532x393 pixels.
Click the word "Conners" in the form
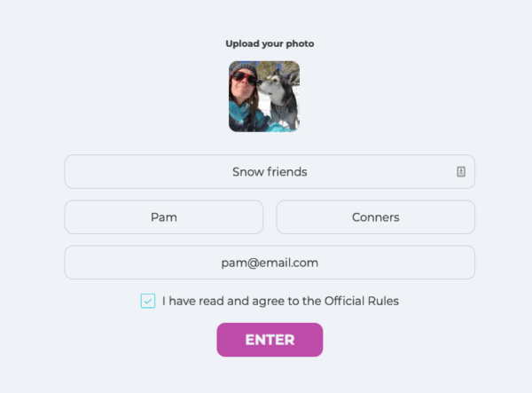click(x=375, y=217)
